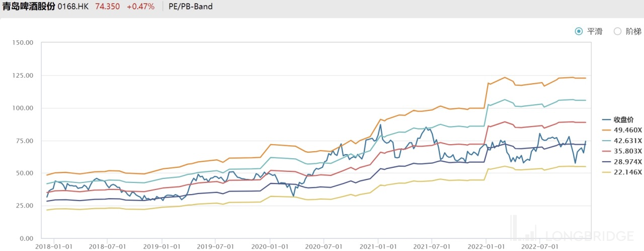This screenshot has width=644, height=251.
Task: Click the +0.47% change percentage
Action: (x=140, y=7)
